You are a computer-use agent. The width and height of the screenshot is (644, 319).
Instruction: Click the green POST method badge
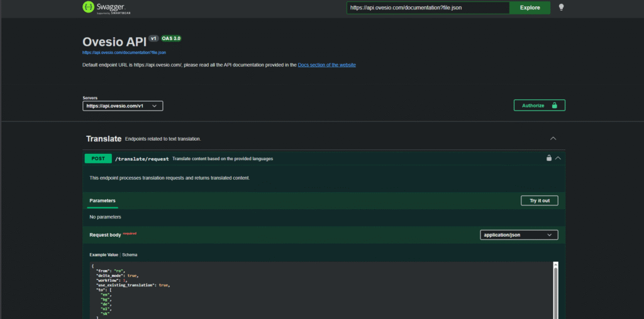(x=98, y=159)
